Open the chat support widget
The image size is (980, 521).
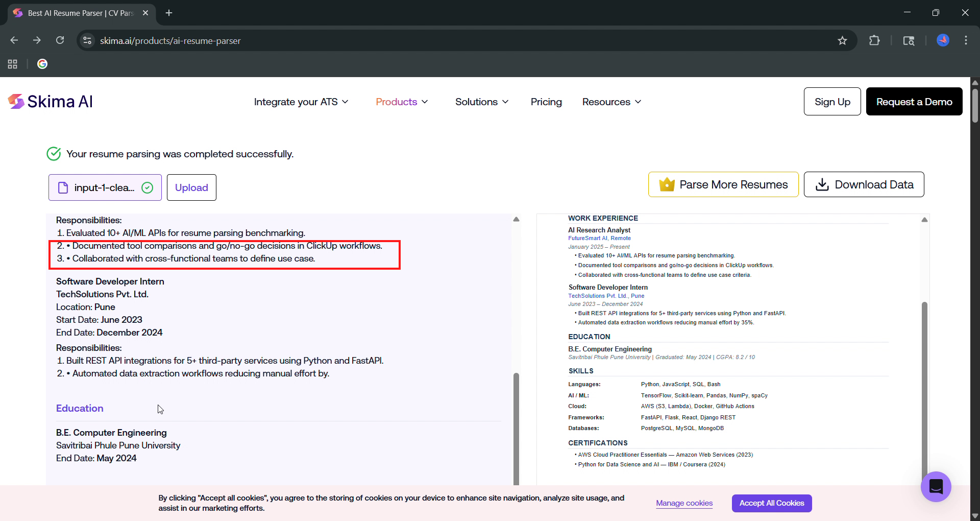click(x=936, y=486)
